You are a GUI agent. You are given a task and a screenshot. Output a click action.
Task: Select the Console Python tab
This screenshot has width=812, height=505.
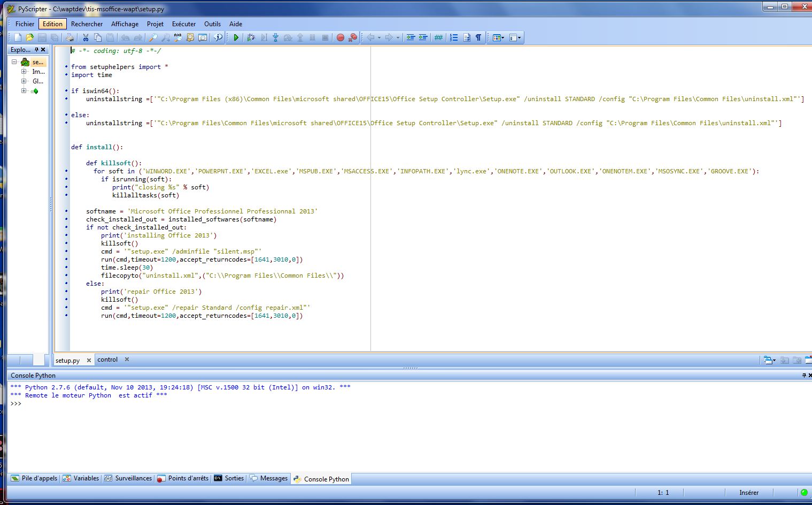pos(321,479)
